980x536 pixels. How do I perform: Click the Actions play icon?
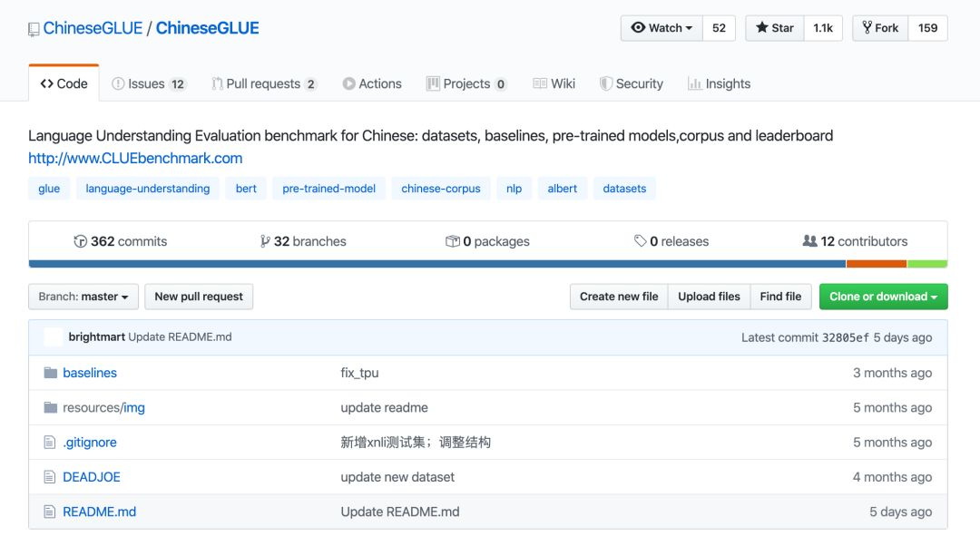point(348,83)
